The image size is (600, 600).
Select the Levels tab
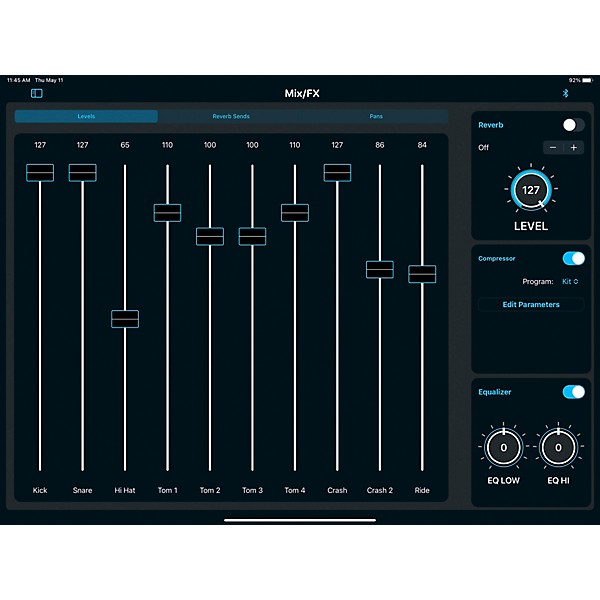[x=86, y=117]
